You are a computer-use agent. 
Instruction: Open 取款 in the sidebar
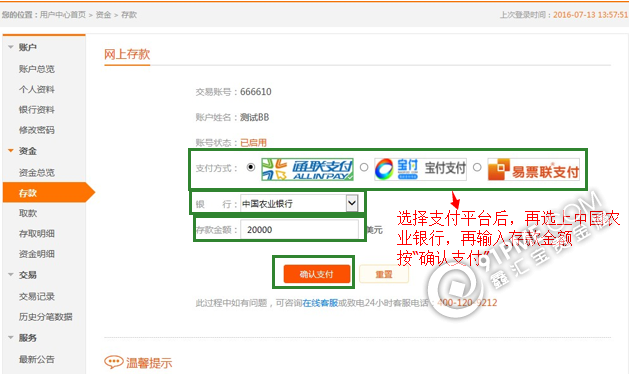tap(28, 213)
